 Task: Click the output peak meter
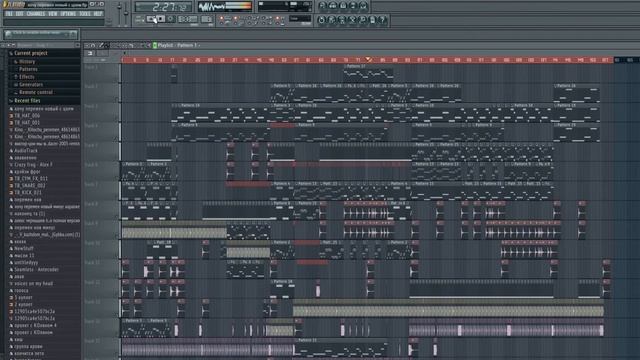[x=239, y=7]
